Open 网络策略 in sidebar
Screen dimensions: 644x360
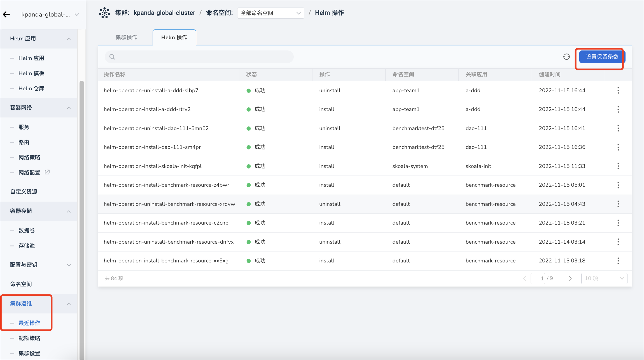(x=29, y=158)
